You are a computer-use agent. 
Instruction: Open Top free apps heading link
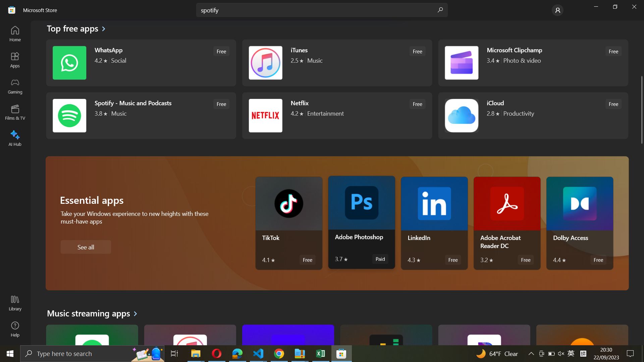click(x=72, y=29)
